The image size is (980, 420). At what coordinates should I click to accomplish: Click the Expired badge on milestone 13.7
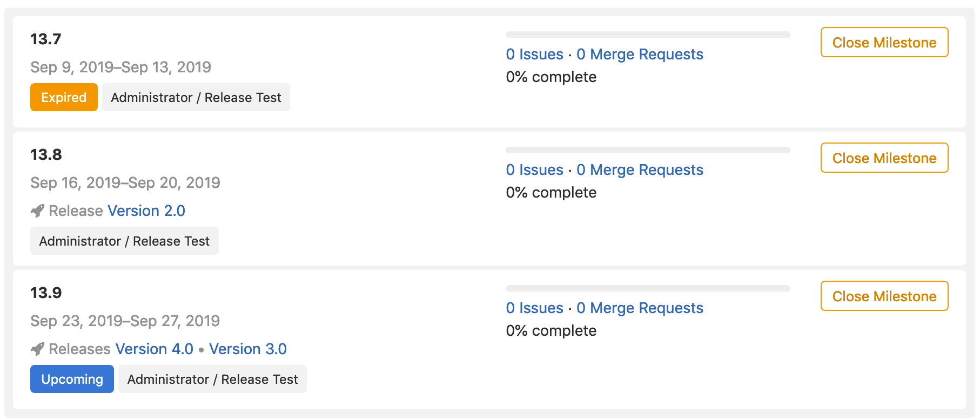point(64,97)
